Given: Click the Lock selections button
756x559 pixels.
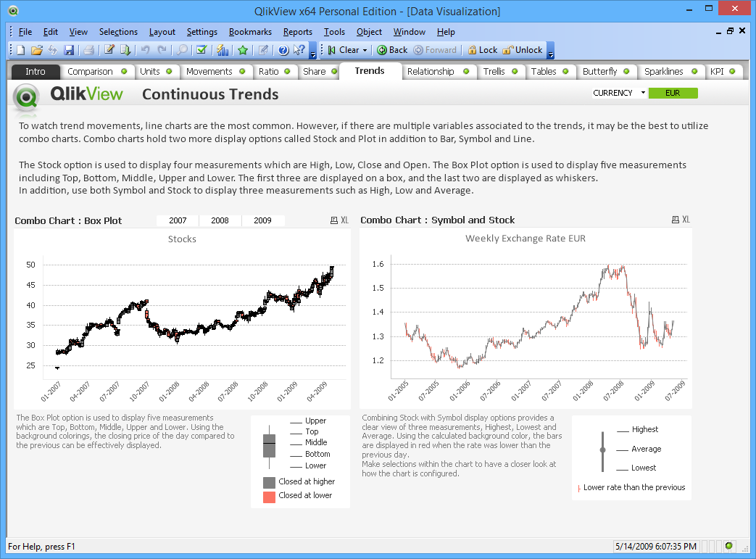Looking at the screenshot, I should coord(482,50).
